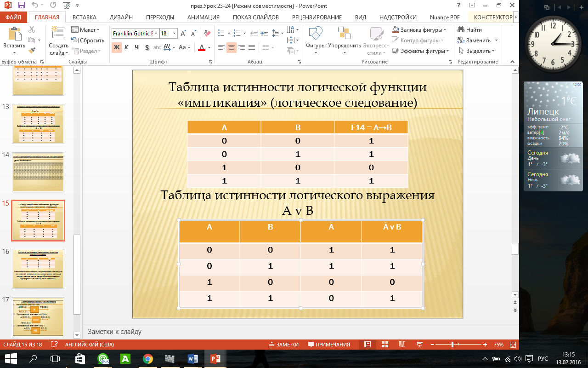588x368 pixels.
Task: Align text to the right
Action: (x=242, y=47)
